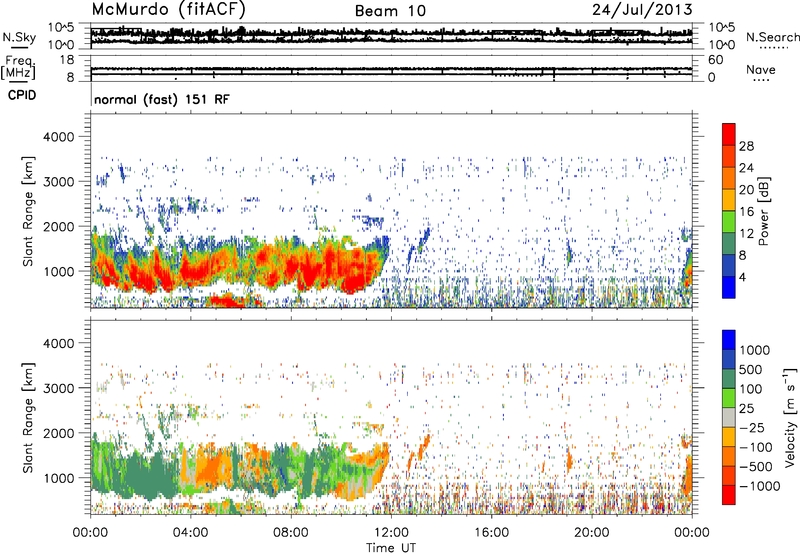Click the N.Search legend label
Screen dimensions: 800x554
773,37
